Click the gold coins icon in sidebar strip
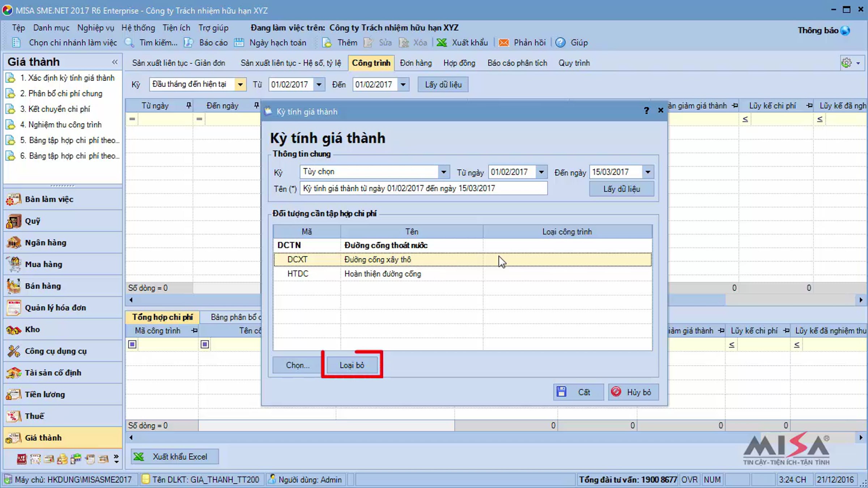Viewport: 868px width, 488px height. tap(62, 459)
